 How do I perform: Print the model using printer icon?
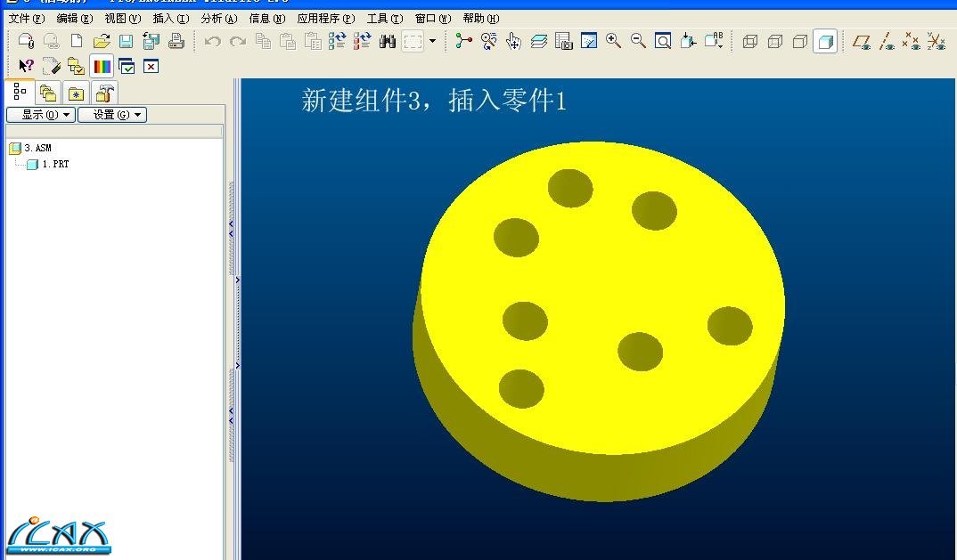pyautogui.click(x=176, y=41)
